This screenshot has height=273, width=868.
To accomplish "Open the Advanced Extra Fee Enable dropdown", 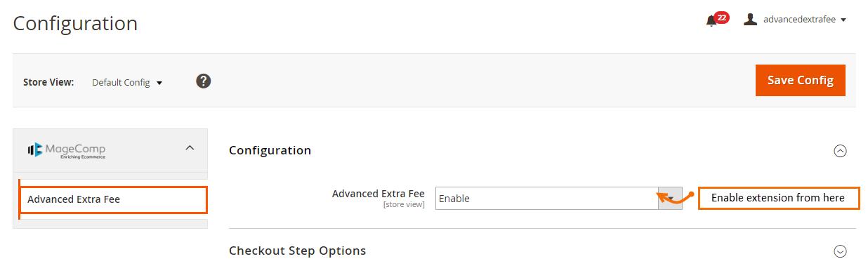I will (x=558, y=199).
